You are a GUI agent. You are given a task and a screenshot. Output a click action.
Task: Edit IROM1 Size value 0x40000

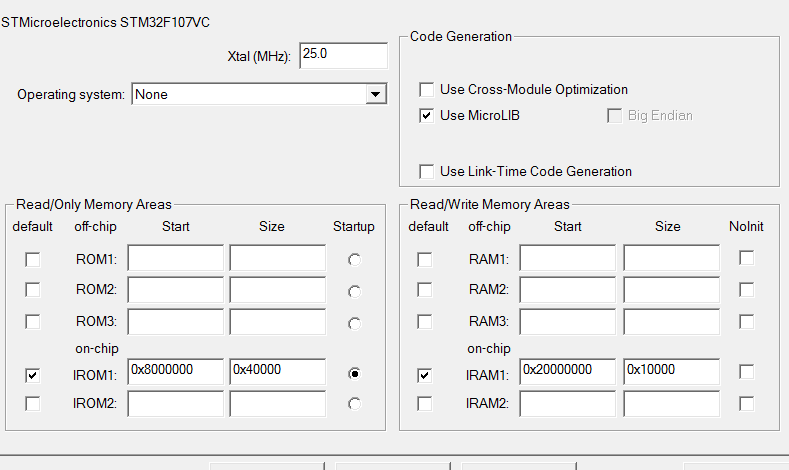[278, 371]
